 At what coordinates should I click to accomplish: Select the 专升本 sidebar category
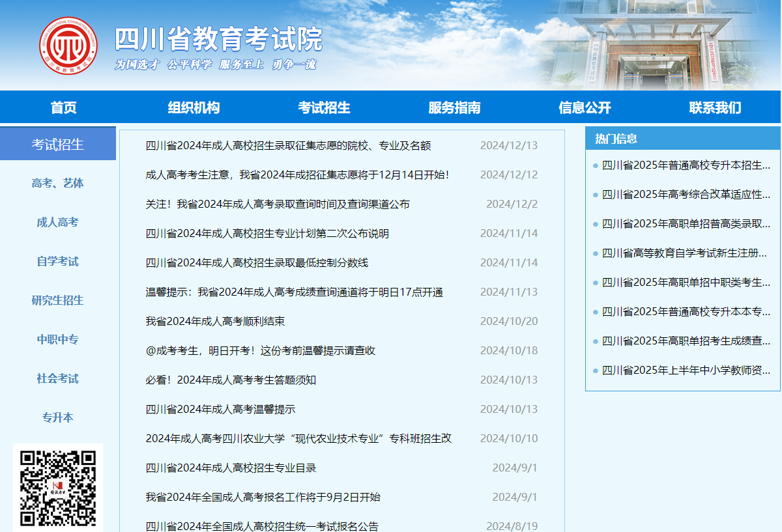(x=58, y=417)
